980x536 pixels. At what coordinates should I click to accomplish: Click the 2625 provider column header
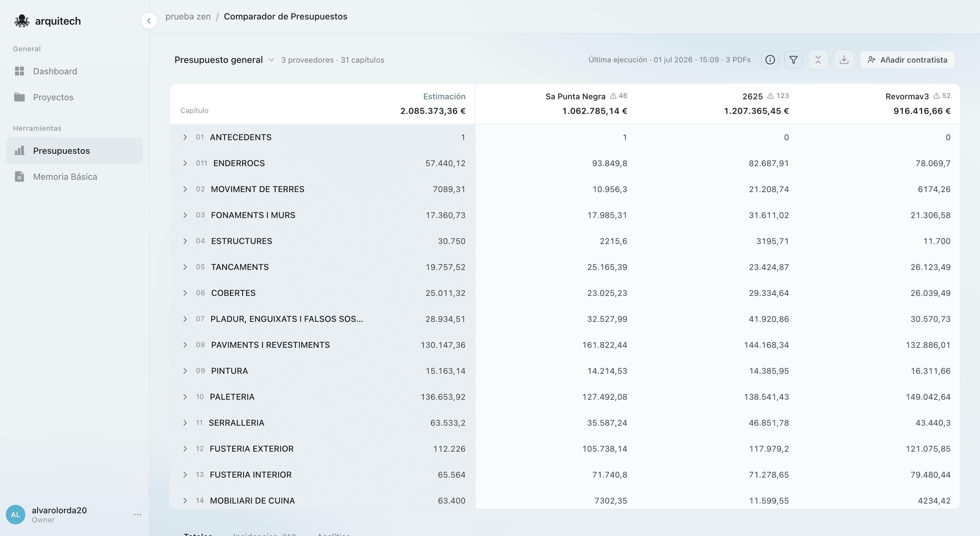point(752,96)
